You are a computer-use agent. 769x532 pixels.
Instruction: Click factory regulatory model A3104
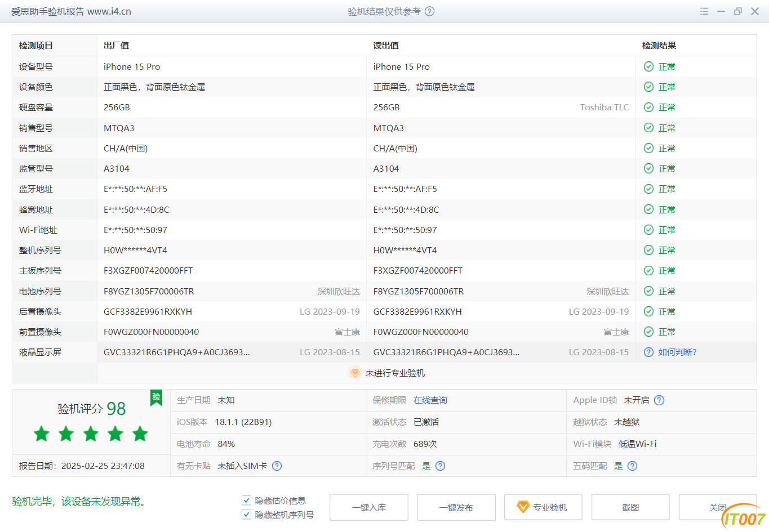(117, 168)
